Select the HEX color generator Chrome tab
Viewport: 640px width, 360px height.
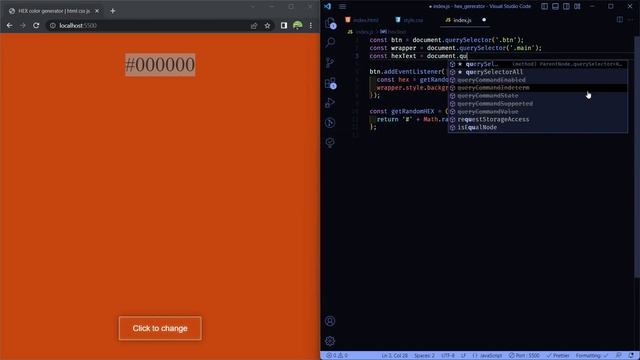pyautogui.click(x=53, y=11)
